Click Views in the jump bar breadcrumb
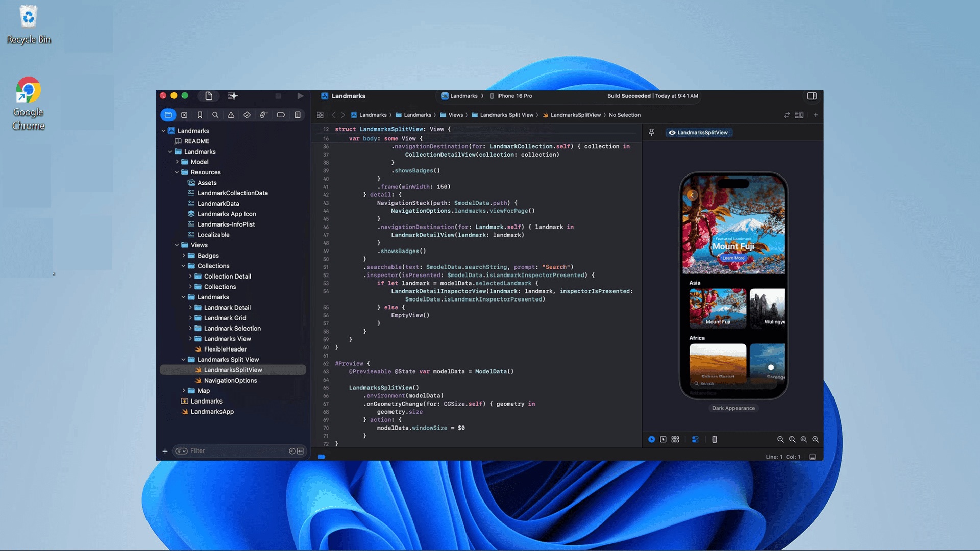The height and width of the screenshot is (551, 980). (455, 115)
